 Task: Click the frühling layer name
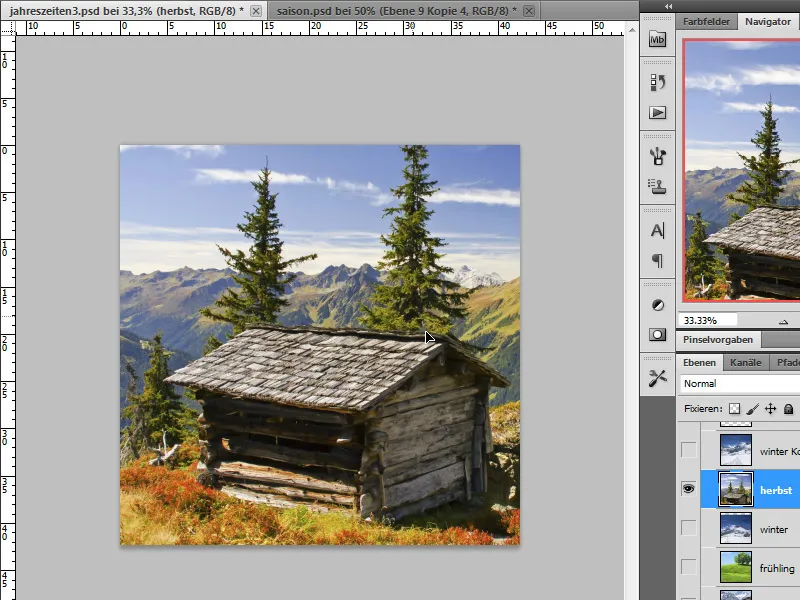777,568
